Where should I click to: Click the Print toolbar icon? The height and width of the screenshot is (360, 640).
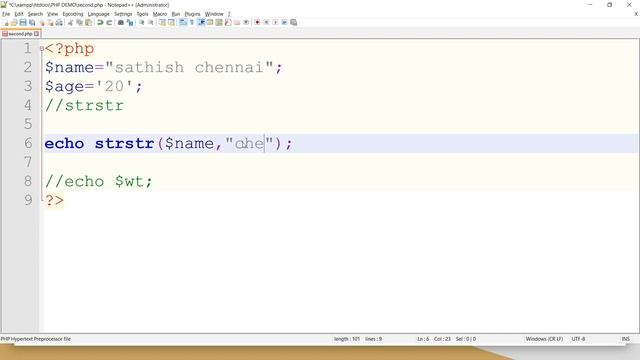point(59,22)
